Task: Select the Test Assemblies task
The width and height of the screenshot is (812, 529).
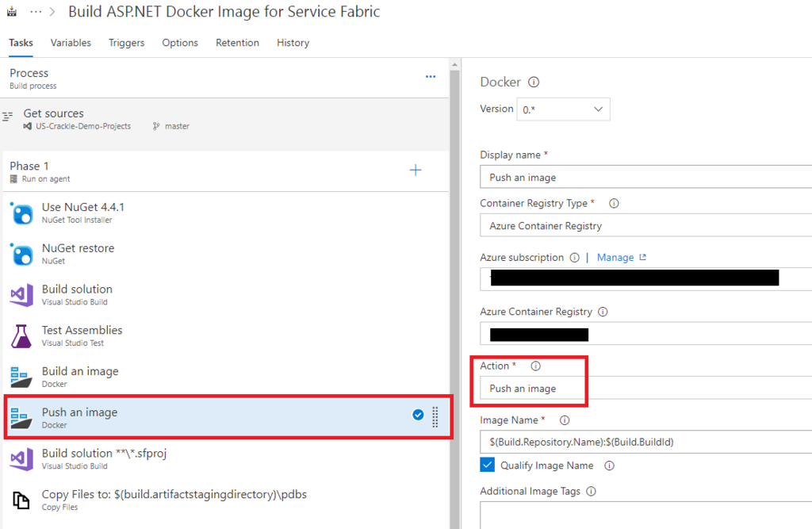Action: [x=225, y=335]
